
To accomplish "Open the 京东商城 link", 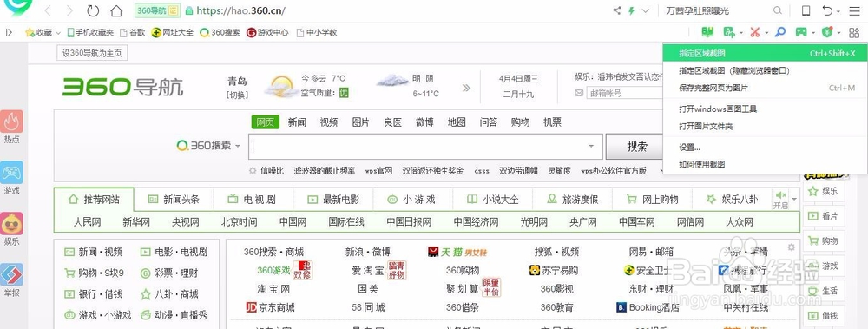I will click(x=270, y=307).
